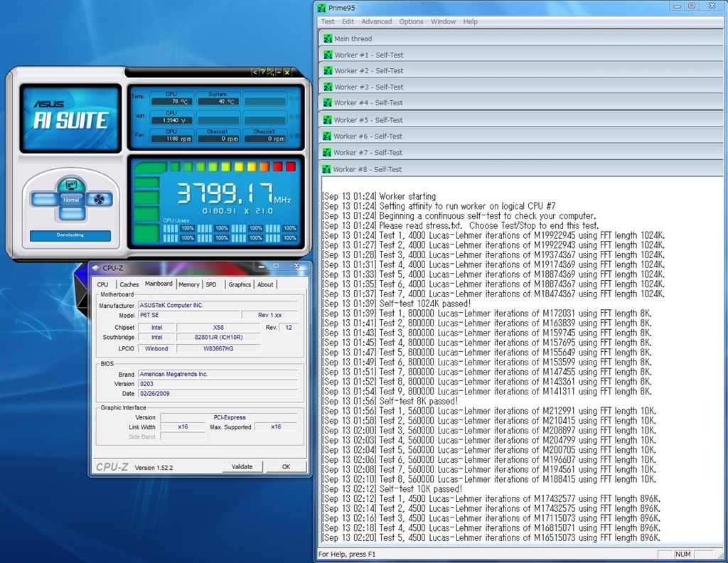Viewport: 728px width, 563px height.
Task: Click the red block in frequency meter
Action: tap(290, 166)
